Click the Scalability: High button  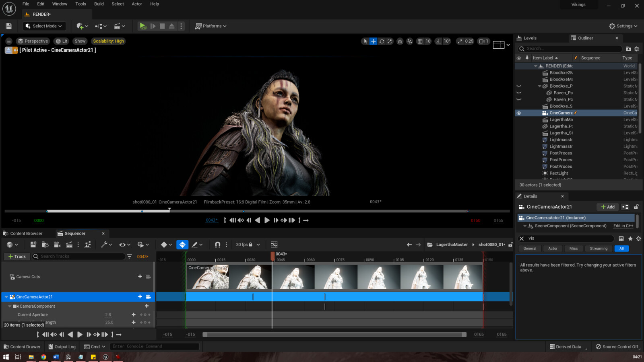coord(108,41)
